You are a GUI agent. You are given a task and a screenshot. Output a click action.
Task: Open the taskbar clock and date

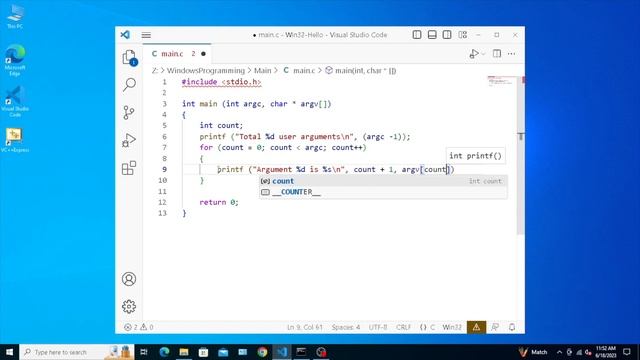point(606,352)
